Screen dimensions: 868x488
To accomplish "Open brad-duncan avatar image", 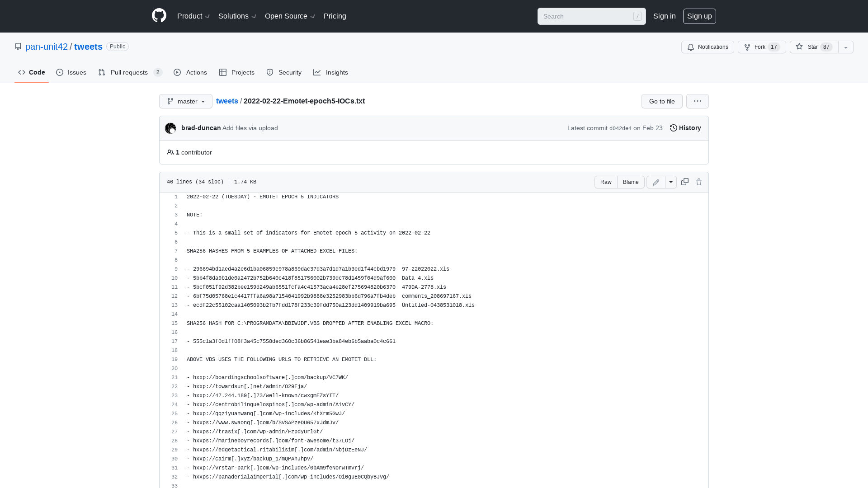I will [170, 128].
